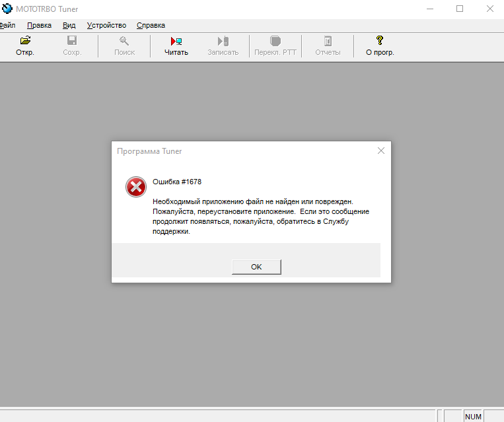Click the Перекл. PTT toolbar icon
Image resolution: width=504 pixels, height=422 pixels.
pos(275,41)
